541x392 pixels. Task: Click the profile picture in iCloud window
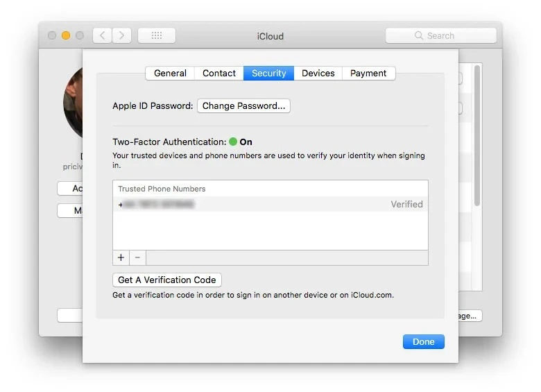pyautogui.click(x=73, y=103)
